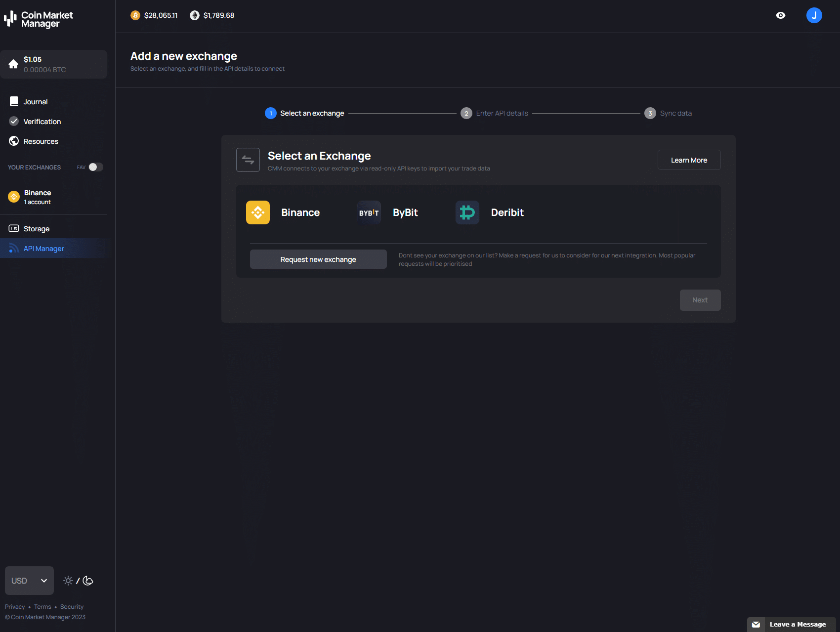840x632 pixels.
Task: Select Binance 1 account in sidebar
Action: 53,197
